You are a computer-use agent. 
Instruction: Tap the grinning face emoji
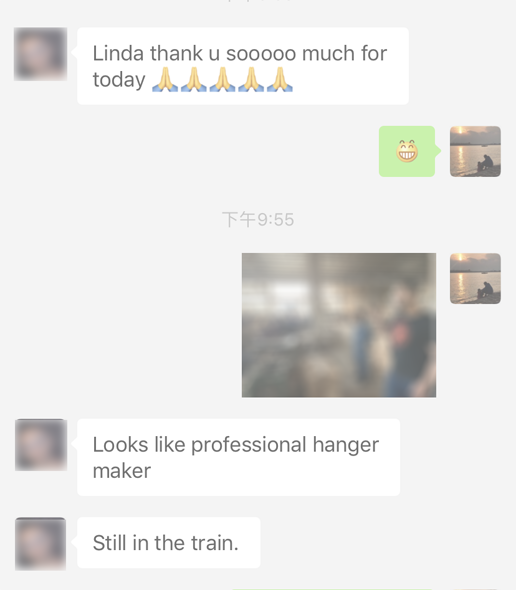pos(407,151)
